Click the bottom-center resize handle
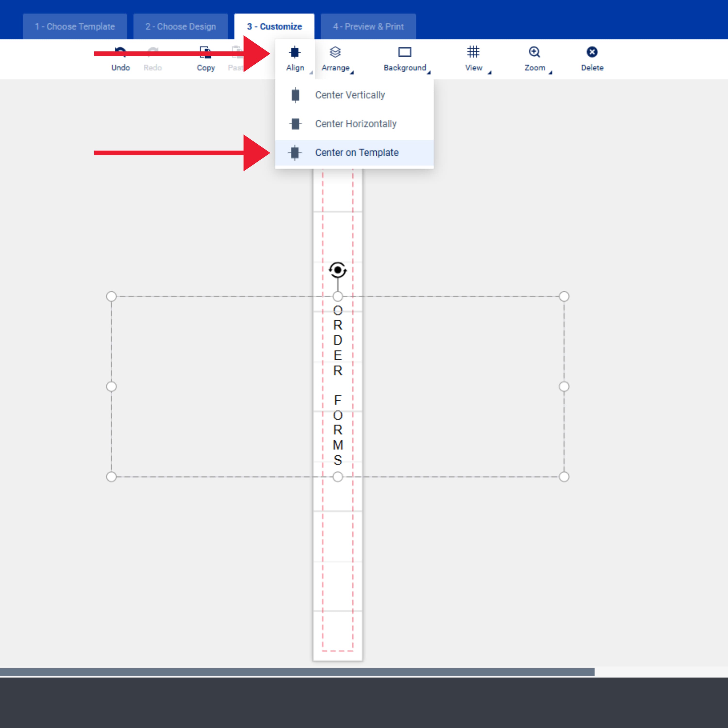The height and width of the screenshot is (728, 728). click(x=338, y=477)
